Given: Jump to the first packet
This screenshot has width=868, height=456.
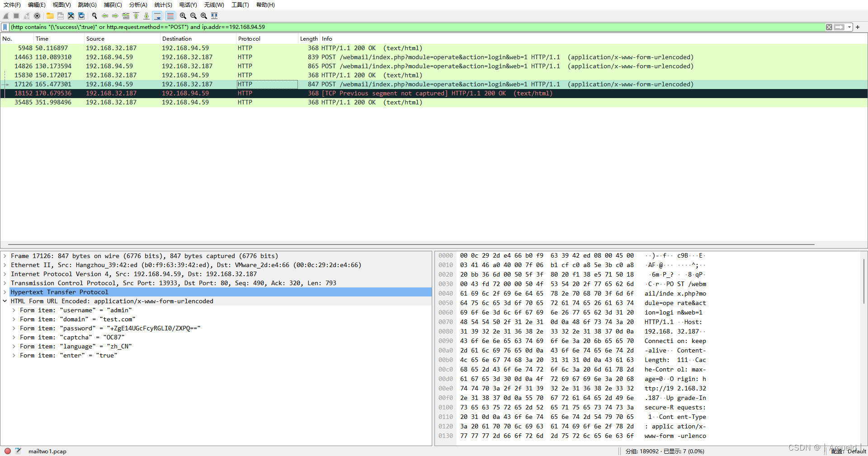Looking at the screenshot, I should pos(136,16).
